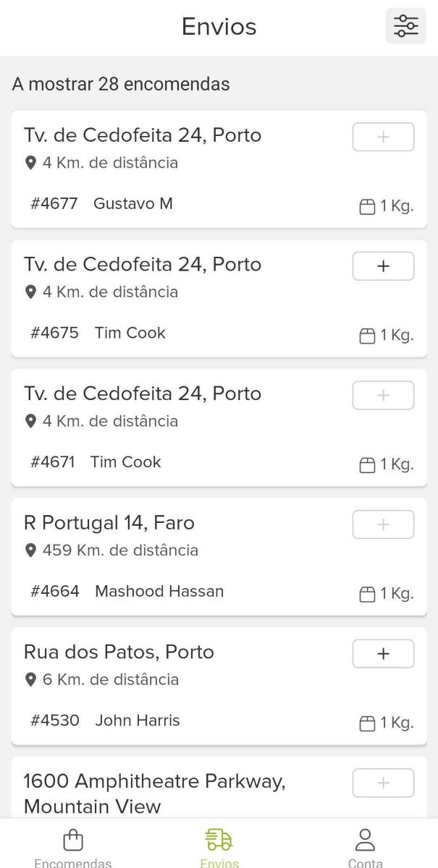Open the filter settings icon

coord(405,26)
